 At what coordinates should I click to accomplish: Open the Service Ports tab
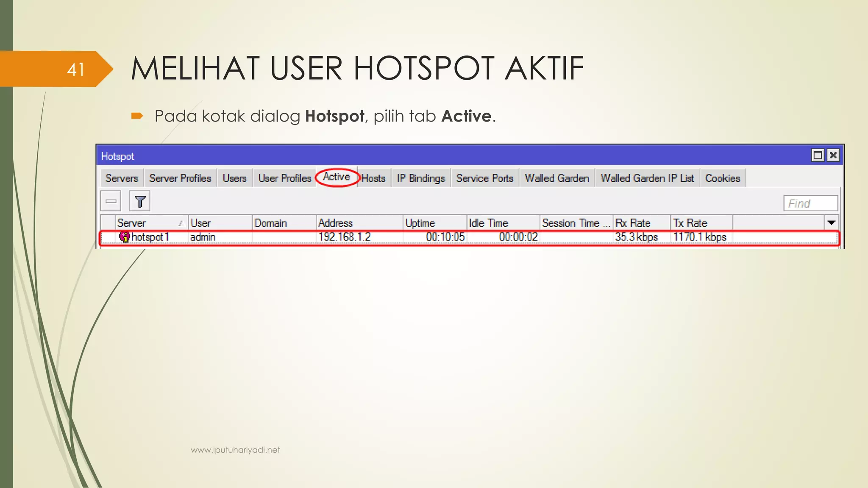[485, 178]
